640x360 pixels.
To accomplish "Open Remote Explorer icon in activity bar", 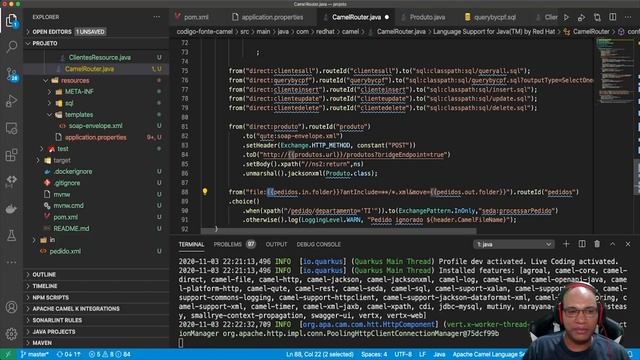I will tap(11, 128).
